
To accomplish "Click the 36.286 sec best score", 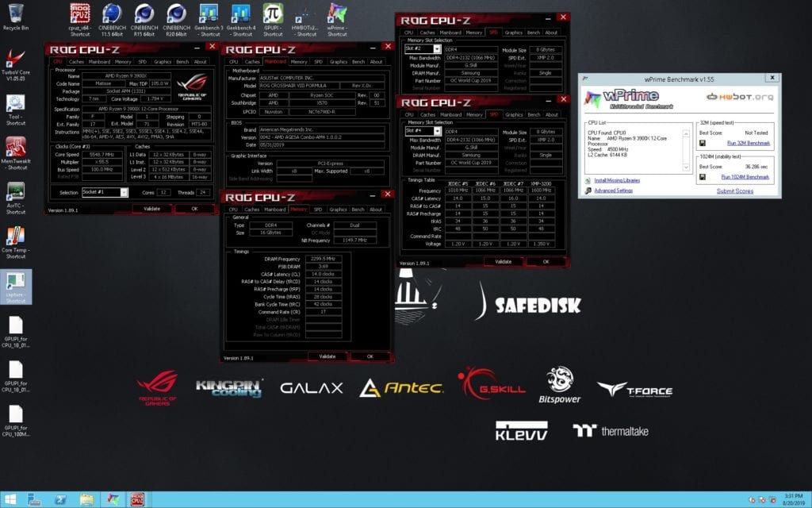I will (x=756, y=167).
